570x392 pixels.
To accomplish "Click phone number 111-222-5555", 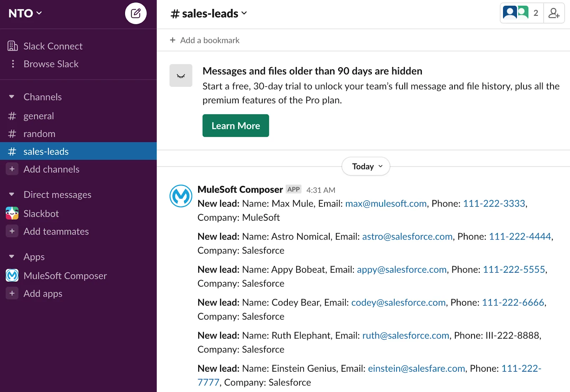I will pos(514,270).
